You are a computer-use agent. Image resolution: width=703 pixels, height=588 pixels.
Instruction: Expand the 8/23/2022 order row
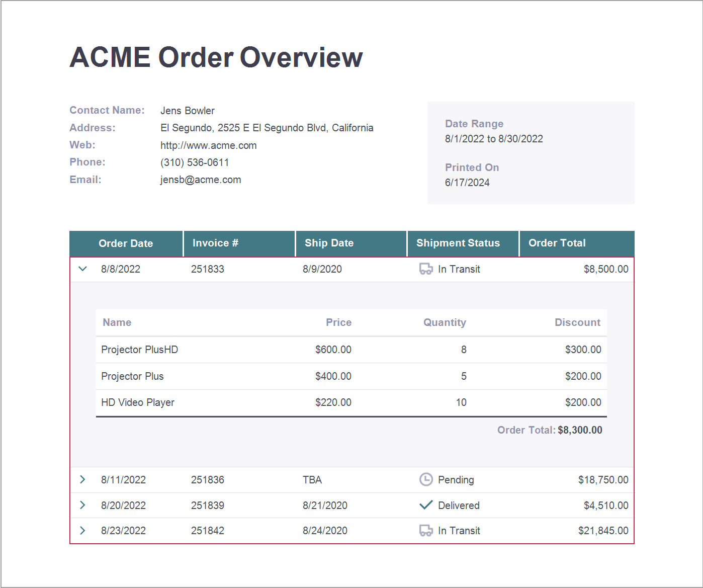pyautogui.click(x=83, y=531)
